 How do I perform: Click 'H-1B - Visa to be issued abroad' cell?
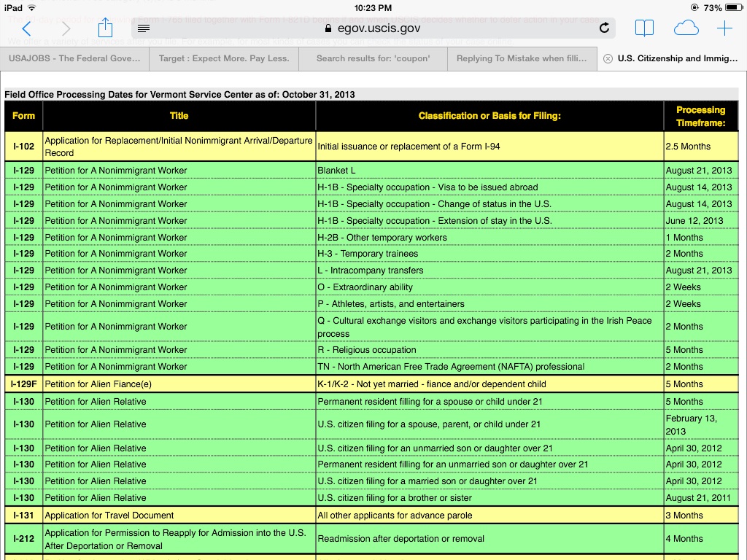[x=489, y=187]
